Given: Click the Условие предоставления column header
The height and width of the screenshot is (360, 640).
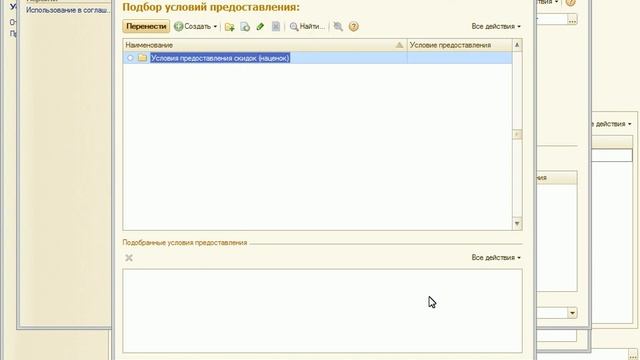Looking at the screenshot, I should (x=460, y=45).
